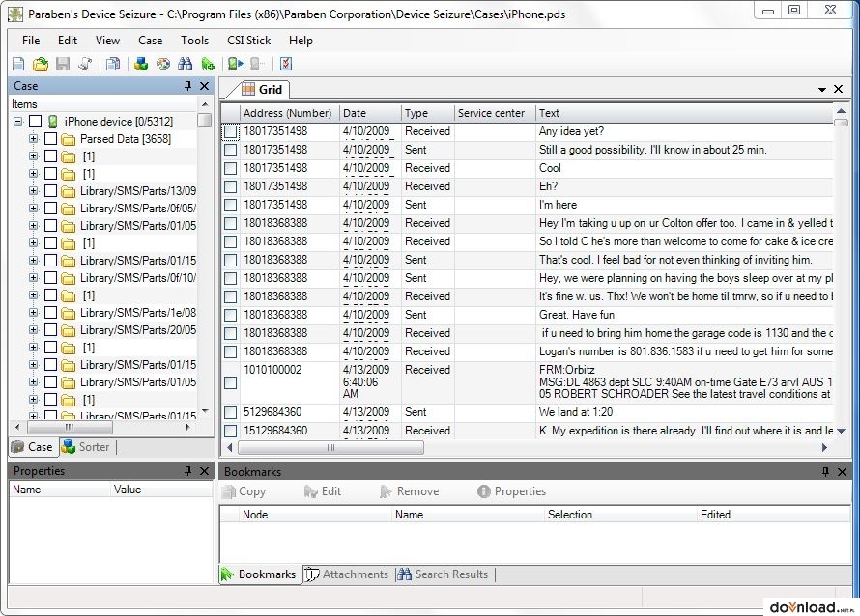Expand the Library/SMS/Parts/0f/05 folder
Viewport: 860px width, 616px height.
click(x=34, y=209)
